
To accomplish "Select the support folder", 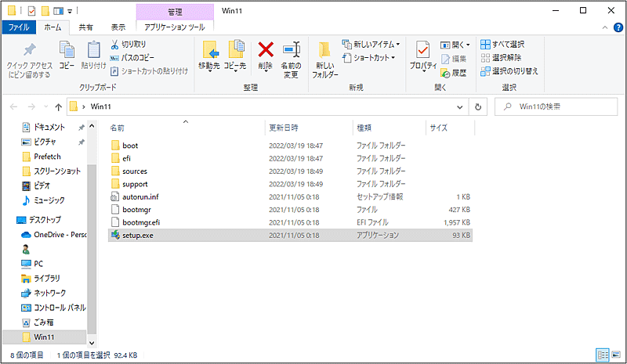I will click(x=290, y=184).
